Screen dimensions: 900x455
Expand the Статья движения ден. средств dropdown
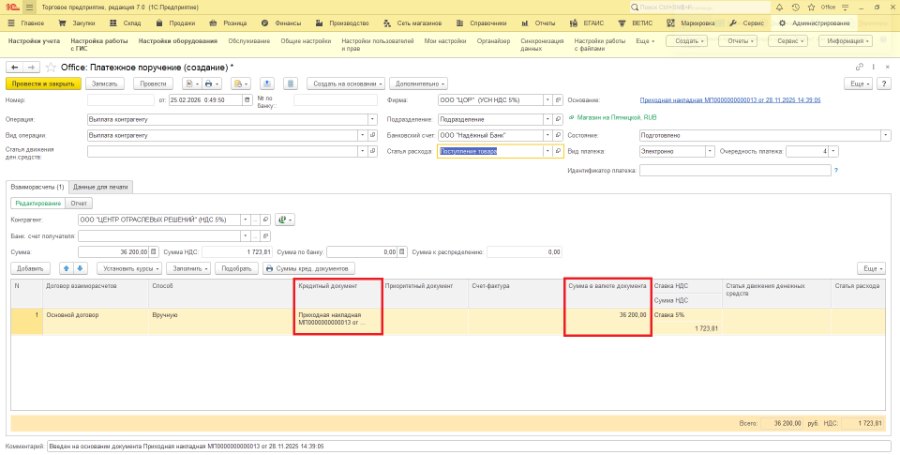pos(362,151)
